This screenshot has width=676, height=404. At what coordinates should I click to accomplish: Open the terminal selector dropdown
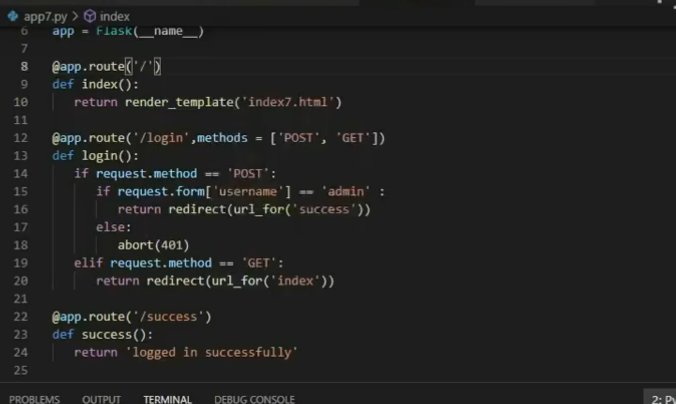(660, 398)
